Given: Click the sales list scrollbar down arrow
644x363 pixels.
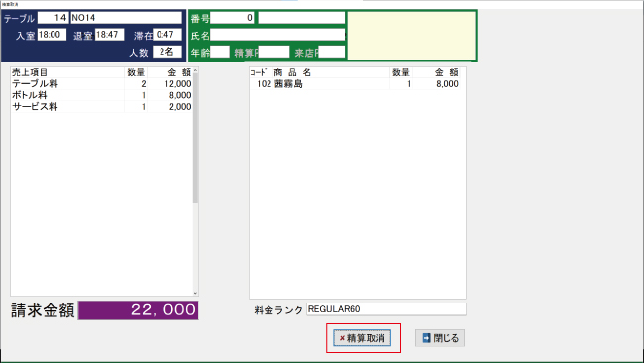Looking at the screenshot, I should click(x=195, y=293).
